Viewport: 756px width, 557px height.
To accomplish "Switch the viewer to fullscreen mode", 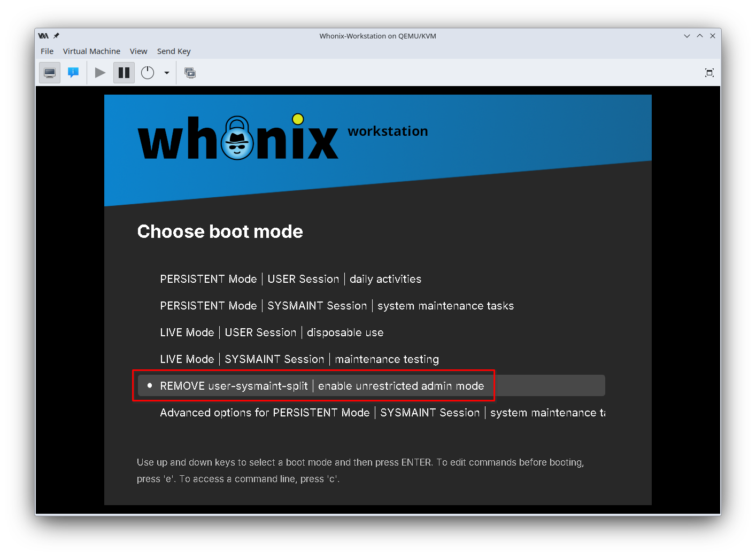I will click(709, 73).
